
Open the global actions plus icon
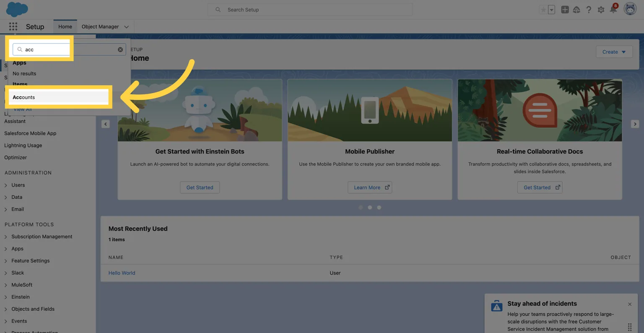tap(565, 10)
